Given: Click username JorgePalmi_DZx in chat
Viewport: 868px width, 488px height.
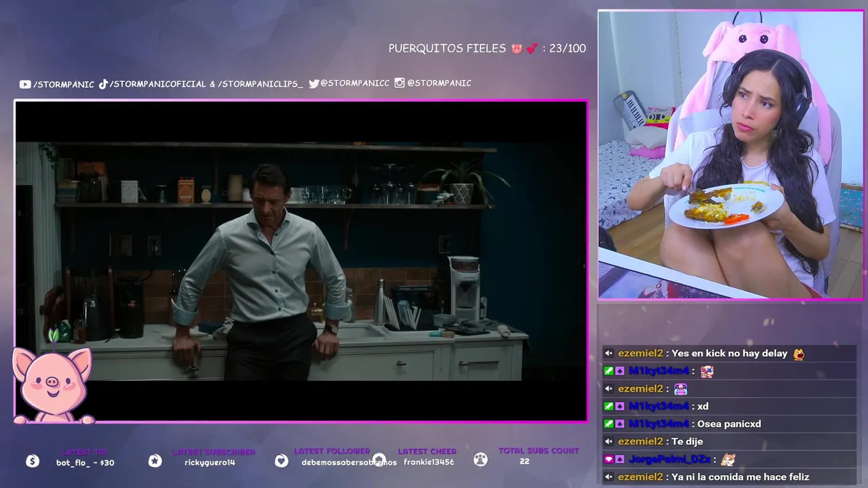Looking at the screenshot, I should coord(669,459).
